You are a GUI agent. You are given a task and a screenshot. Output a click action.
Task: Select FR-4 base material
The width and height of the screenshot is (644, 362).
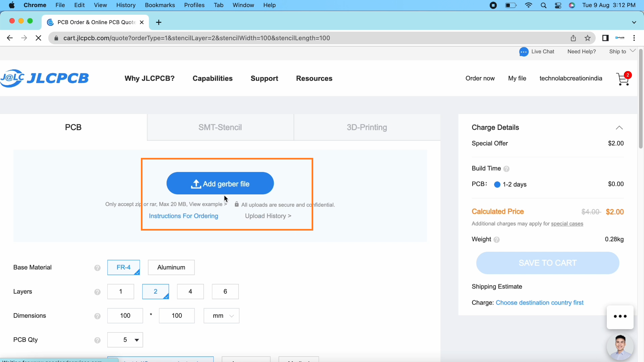tap(123, 267)
